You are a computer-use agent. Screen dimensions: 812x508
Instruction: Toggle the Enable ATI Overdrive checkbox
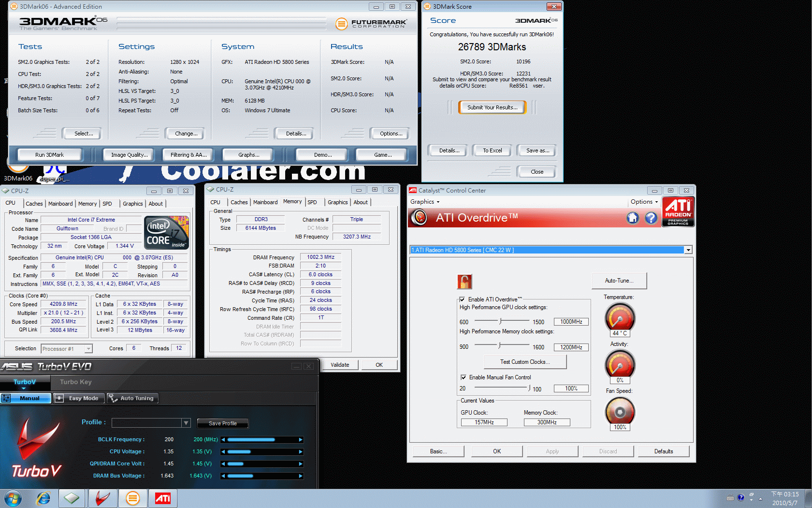pyautogui.click(x=463, y=299)
